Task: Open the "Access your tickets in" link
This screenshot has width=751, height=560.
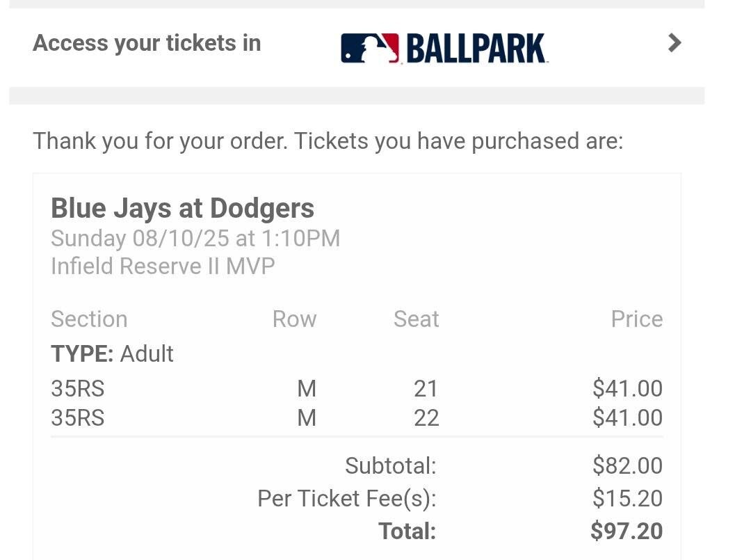Action: tap(147, 43)
